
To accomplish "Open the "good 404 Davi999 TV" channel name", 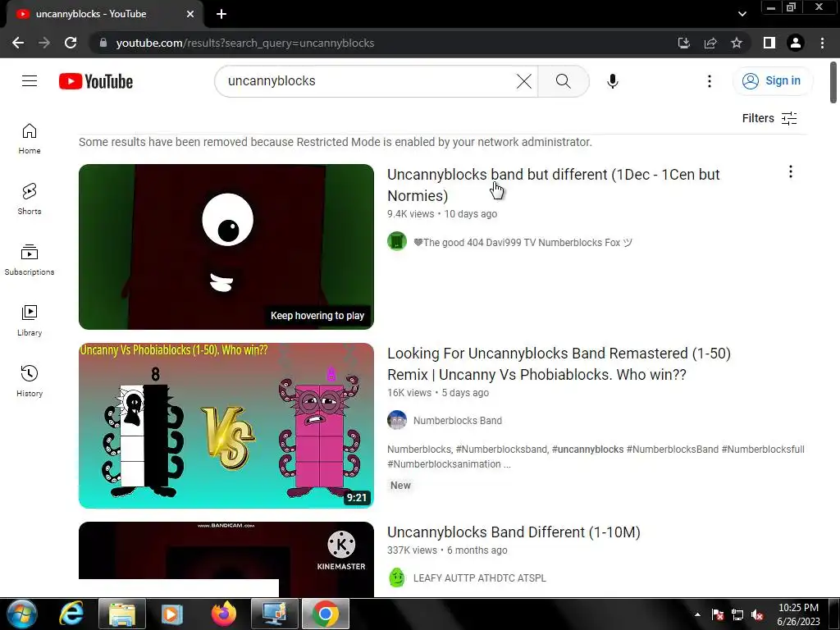I will [x=523, y=243].
